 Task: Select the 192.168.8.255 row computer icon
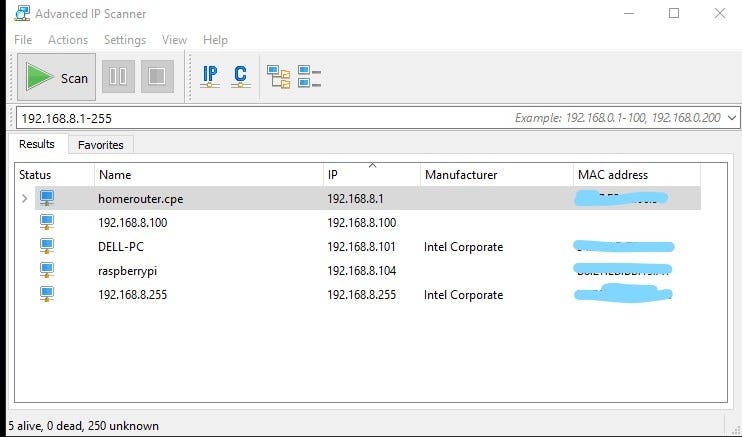(46, 294)
